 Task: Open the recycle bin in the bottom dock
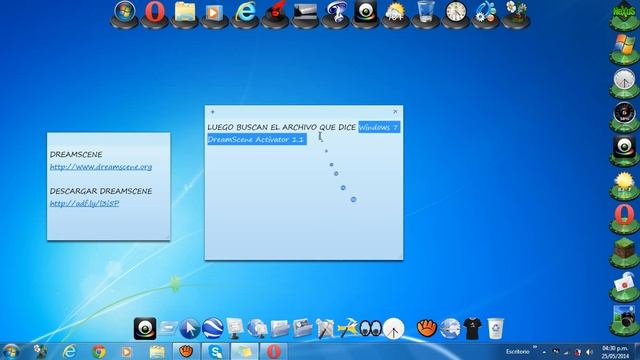(496, 329)
